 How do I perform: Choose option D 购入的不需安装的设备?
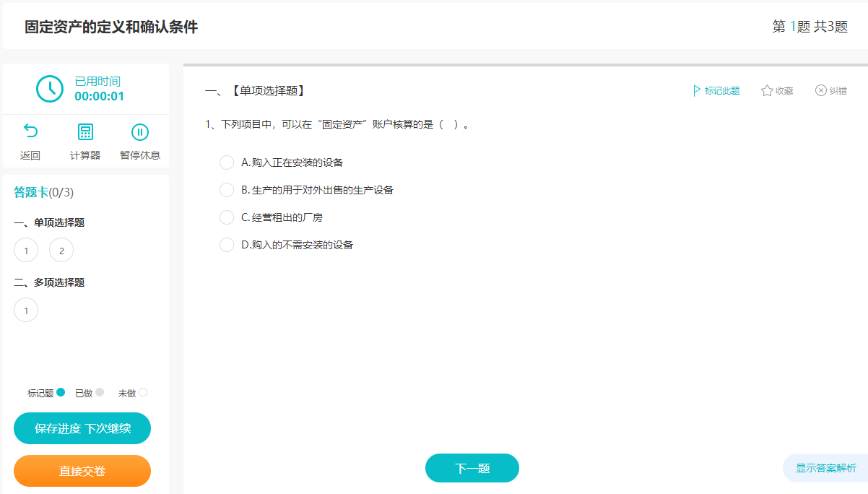coord(227,245)
